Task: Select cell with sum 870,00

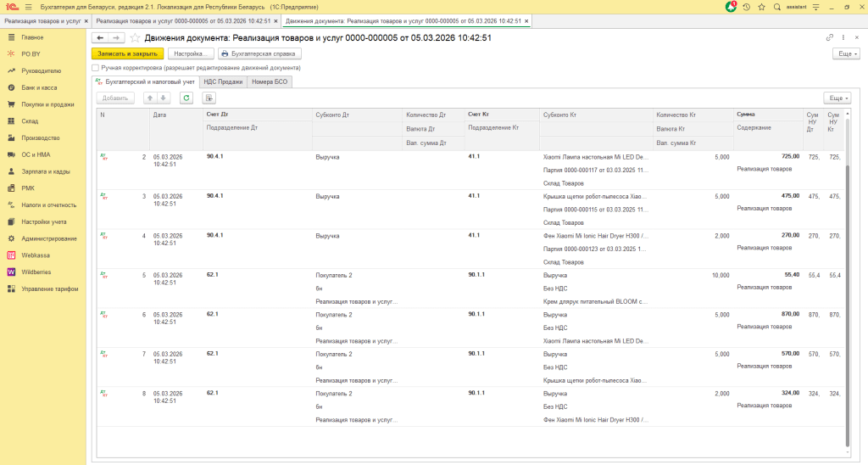Action: pyautogui.click(x=768, y=314)
